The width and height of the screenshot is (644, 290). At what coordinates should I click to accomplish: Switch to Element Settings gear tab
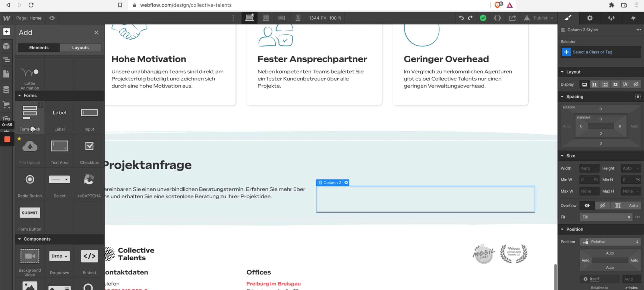pyautogui.click(x=590, y=18)
